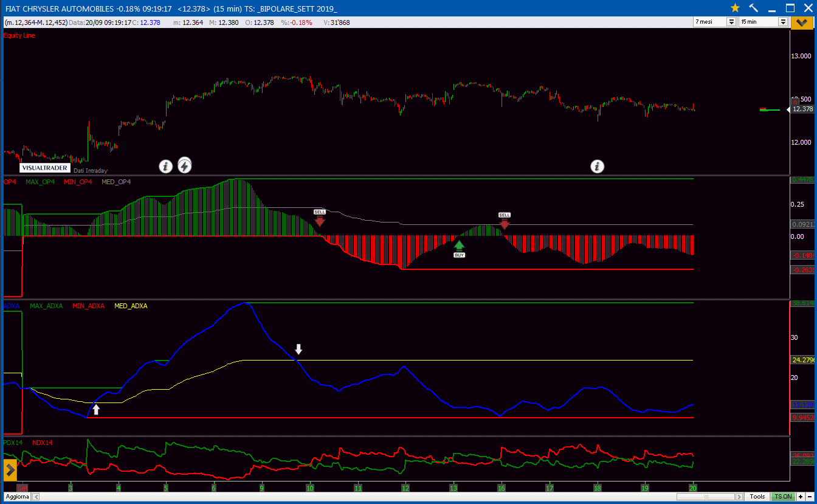Viewport: 817px width, 504px height.
Task: Maximize the chart window
Action: 790,8
